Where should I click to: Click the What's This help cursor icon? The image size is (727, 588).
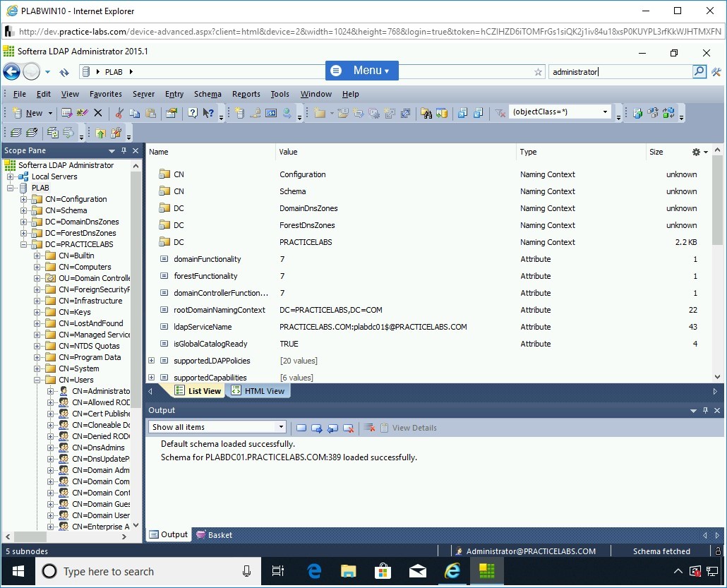[x=208, y=113]
